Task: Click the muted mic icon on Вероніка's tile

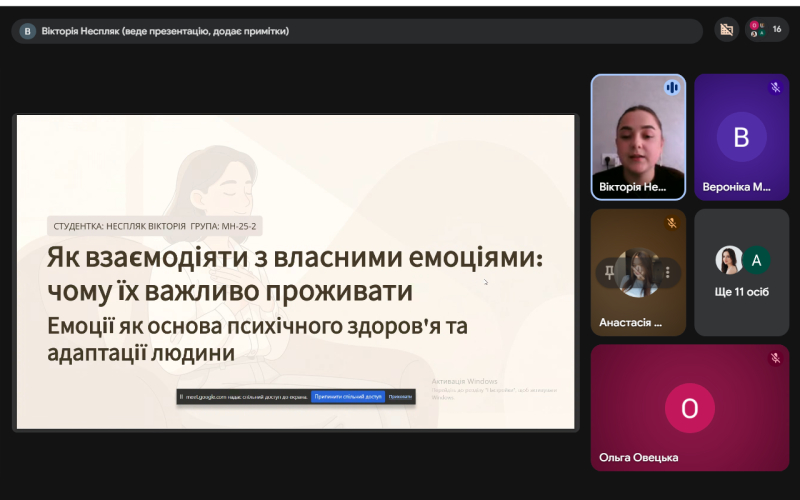Action: coord(774,88)
